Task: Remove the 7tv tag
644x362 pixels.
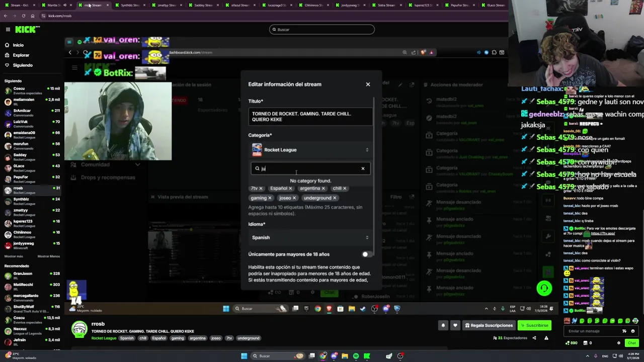Action: click(x=261, y=189)
